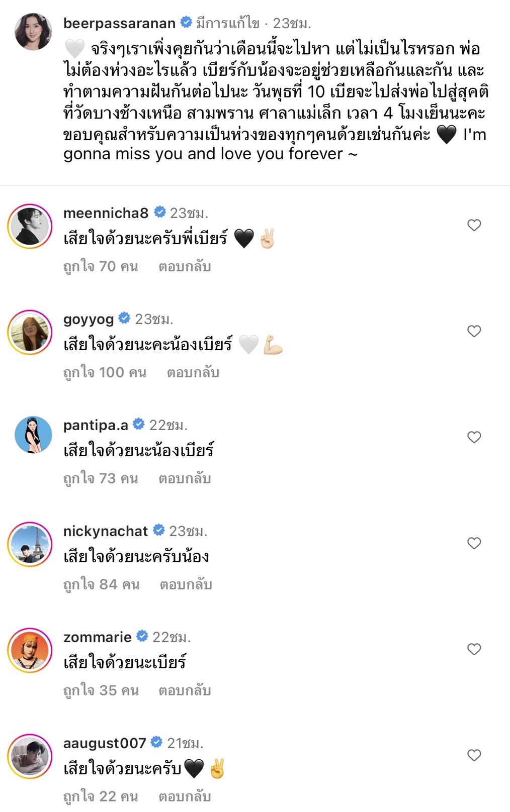Reply to zommarie's comment
510x812 pixels.
(184, 690)
